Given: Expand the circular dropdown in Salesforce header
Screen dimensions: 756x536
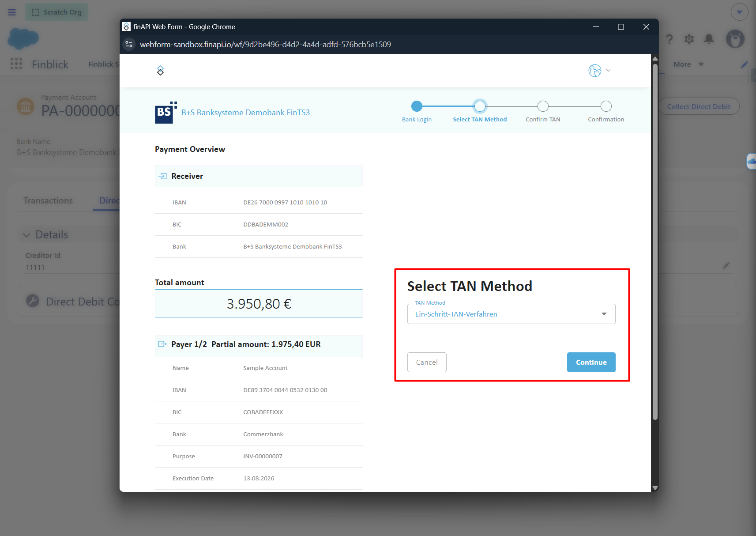Looking at the screenshot, I should [739, 12].
